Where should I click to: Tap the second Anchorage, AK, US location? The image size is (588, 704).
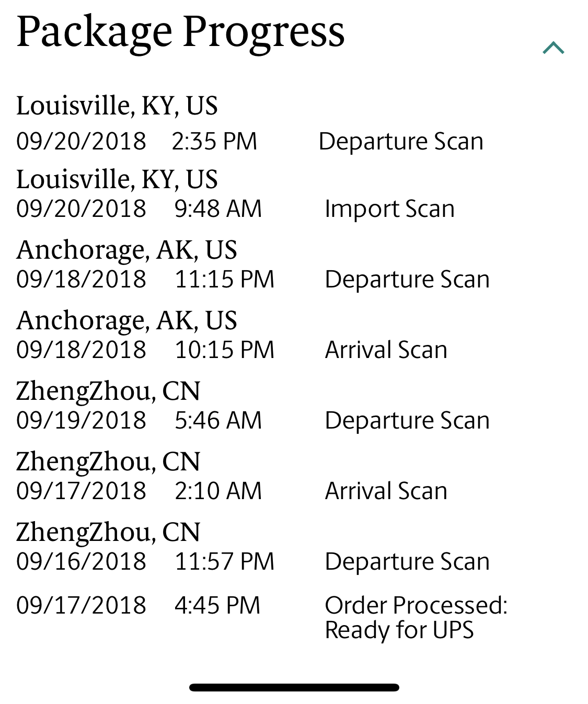tap(127, 320)
